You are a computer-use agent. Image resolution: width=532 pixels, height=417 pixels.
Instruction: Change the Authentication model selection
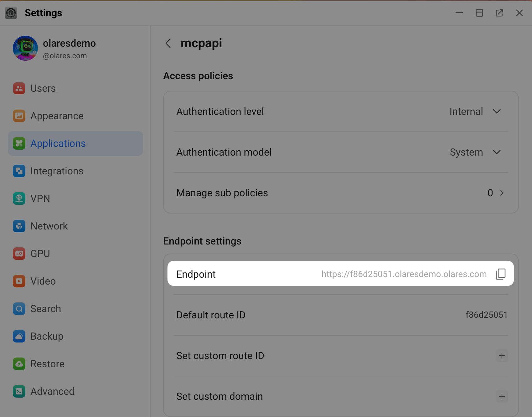[497, 152]
